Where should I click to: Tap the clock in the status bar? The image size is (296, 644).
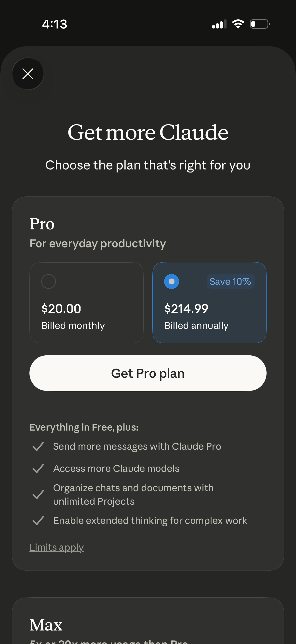click(55, 24)
